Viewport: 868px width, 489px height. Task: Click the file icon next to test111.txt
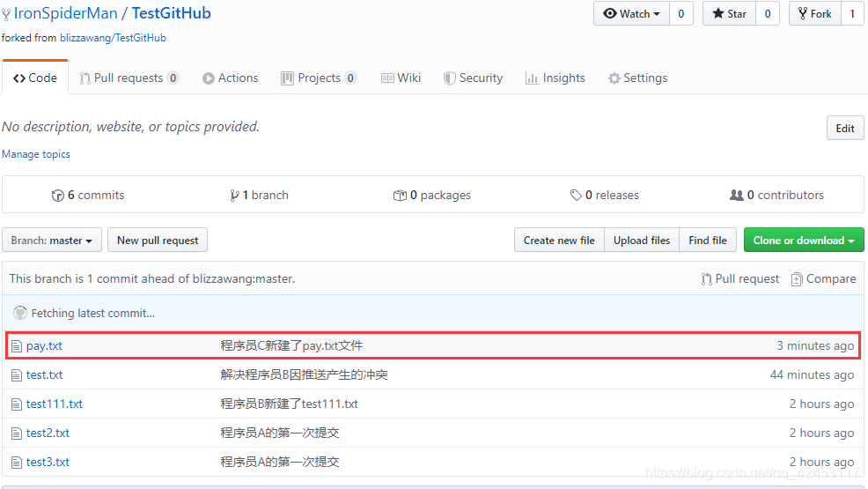click(17, 404)
